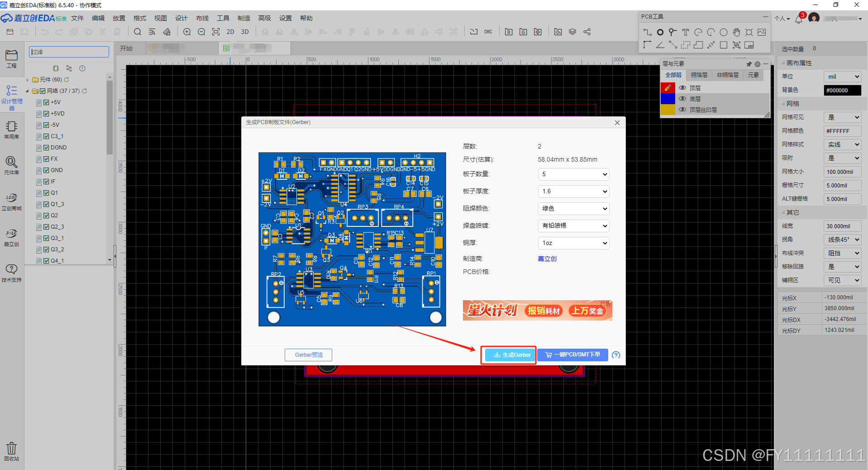This screenshot has width=868, height=470.
Task: Select the via tool in PCB工具
Action: [673, 32]
